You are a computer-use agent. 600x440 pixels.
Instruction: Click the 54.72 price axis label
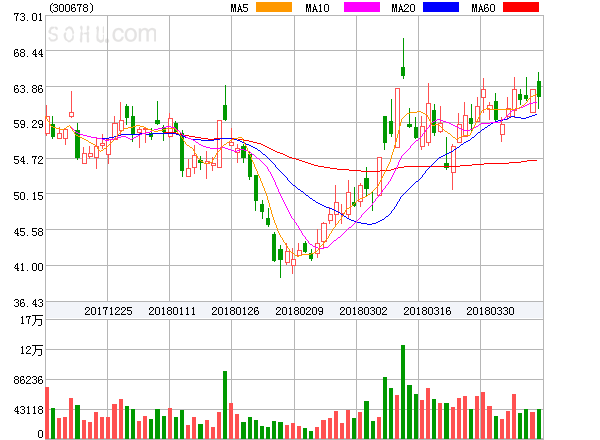point(28,160)
